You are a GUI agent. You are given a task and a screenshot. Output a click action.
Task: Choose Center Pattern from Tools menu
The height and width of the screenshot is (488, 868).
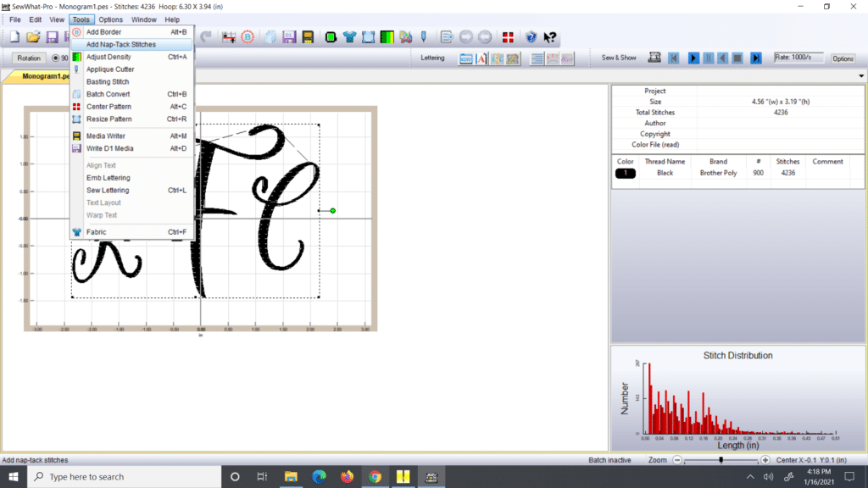131,107
